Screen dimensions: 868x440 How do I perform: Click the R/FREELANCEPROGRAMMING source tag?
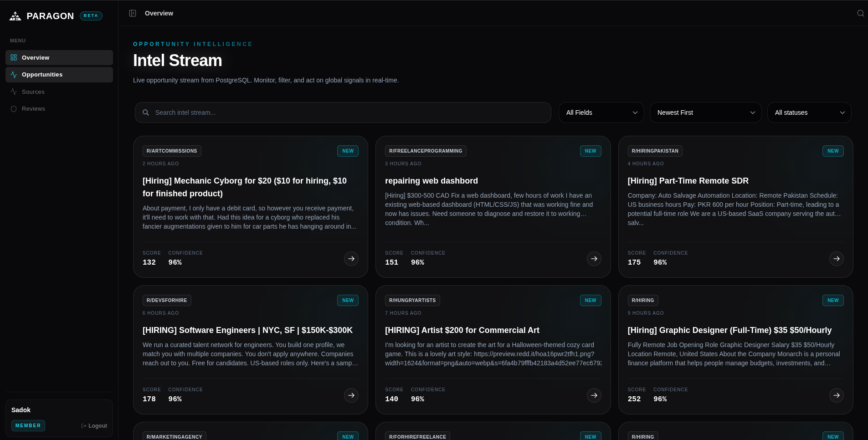tap(426, 151)
